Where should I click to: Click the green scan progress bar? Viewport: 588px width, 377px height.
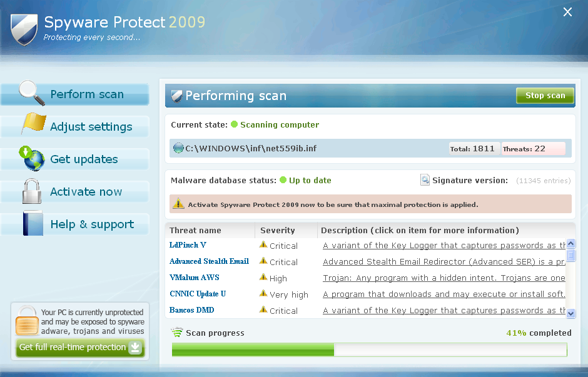coord(369,349)
